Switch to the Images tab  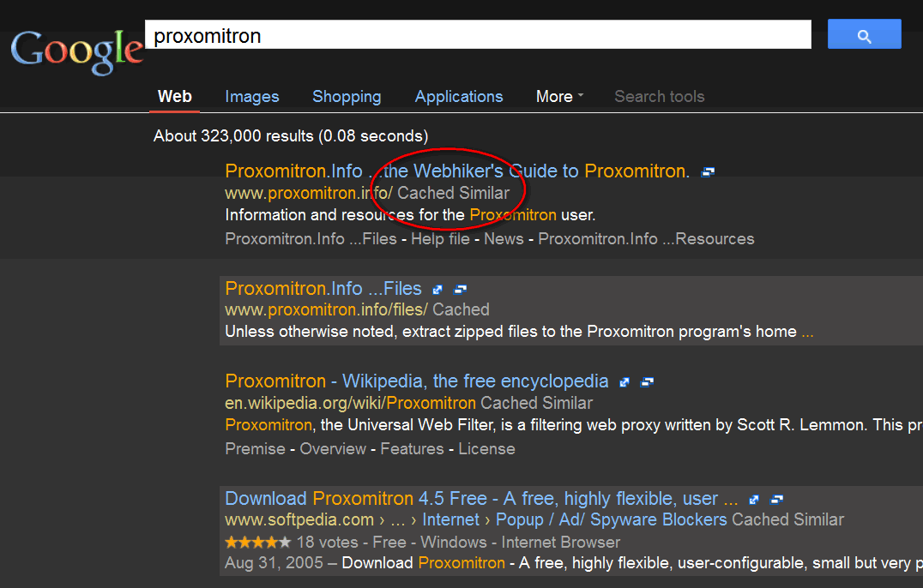[x=251, y=97]
